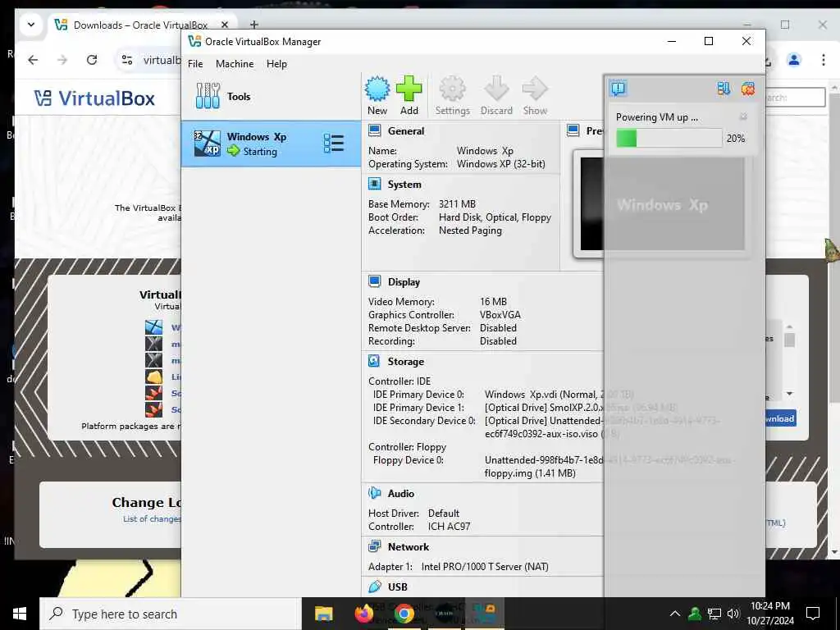
Task: Click the System section chip icon
Action: point(374,185)
